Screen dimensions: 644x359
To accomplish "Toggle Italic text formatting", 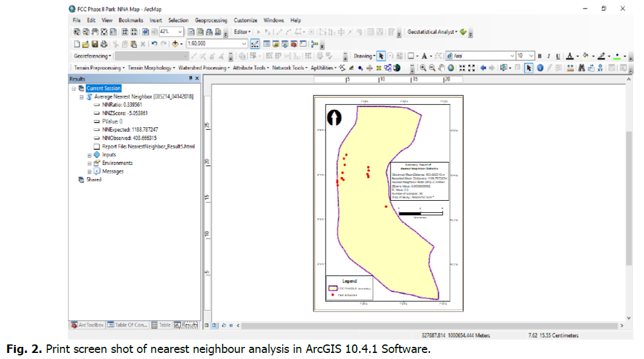I will 548,56.
